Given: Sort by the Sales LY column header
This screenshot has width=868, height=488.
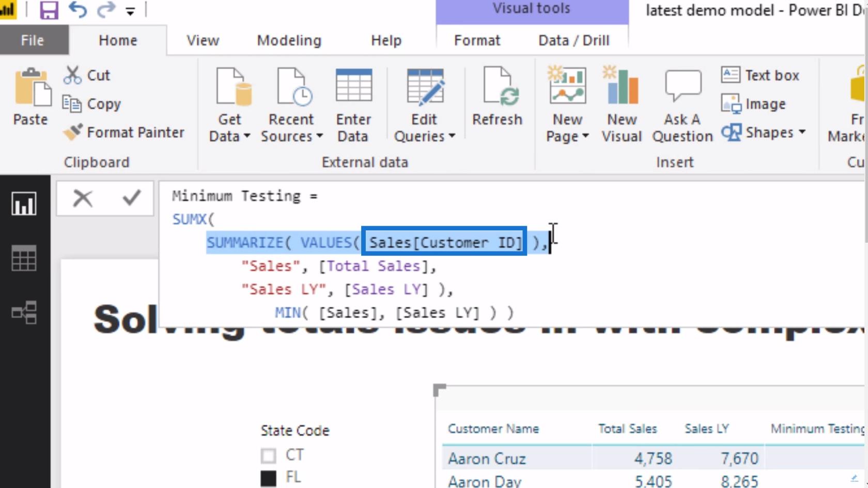Looking at the screenshot, I should 707,429.
